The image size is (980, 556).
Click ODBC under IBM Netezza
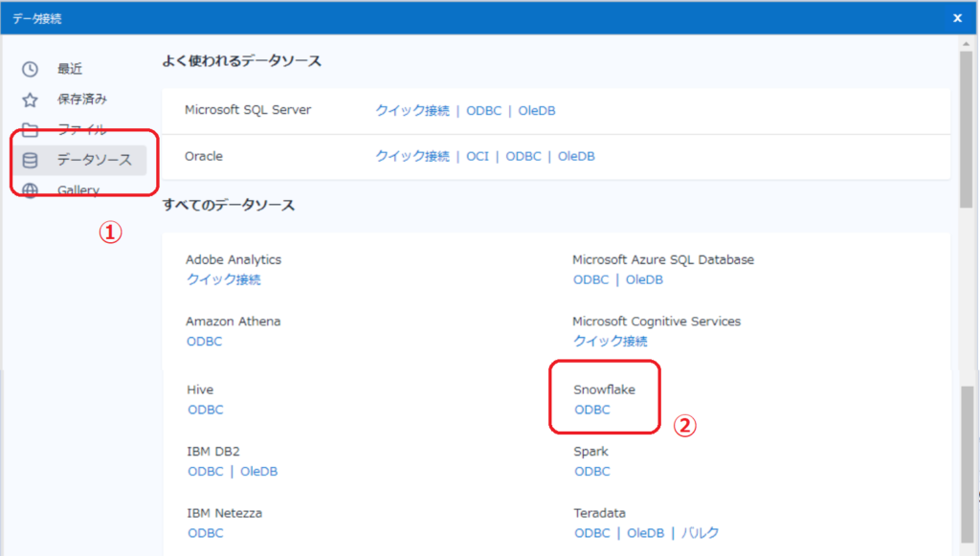tap(206, 533)
